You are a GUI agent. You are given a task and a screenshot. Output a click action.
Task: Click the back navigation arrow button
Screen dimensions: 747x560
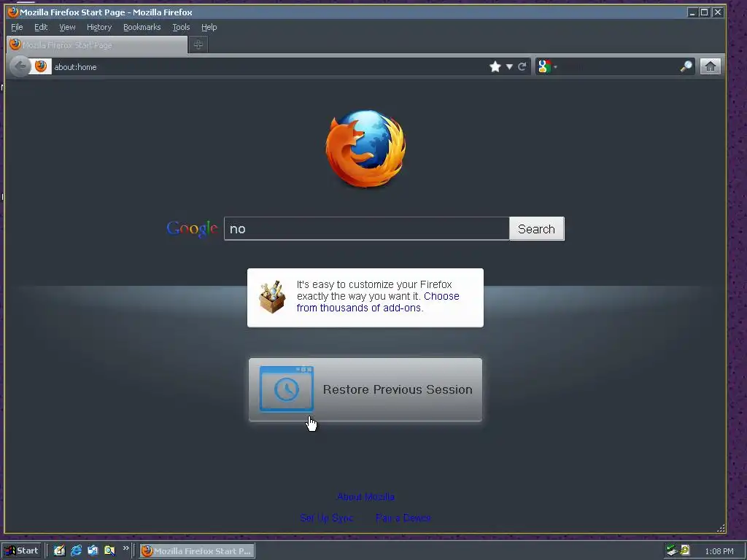tap(20, 66)
